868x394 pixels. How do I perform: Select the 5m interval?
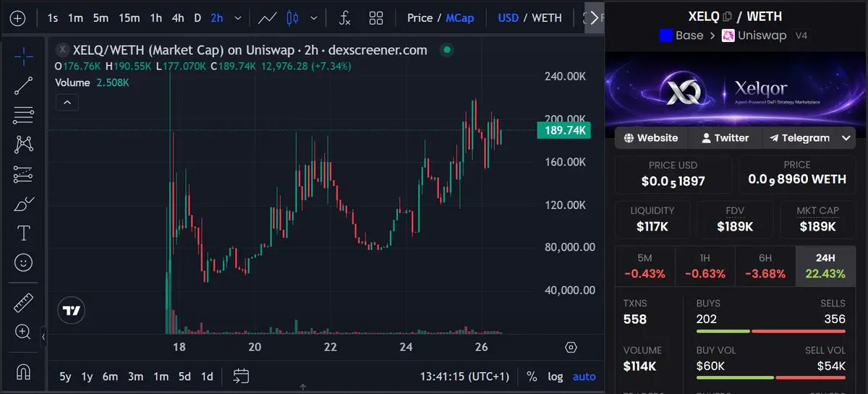tap(101, 18)
